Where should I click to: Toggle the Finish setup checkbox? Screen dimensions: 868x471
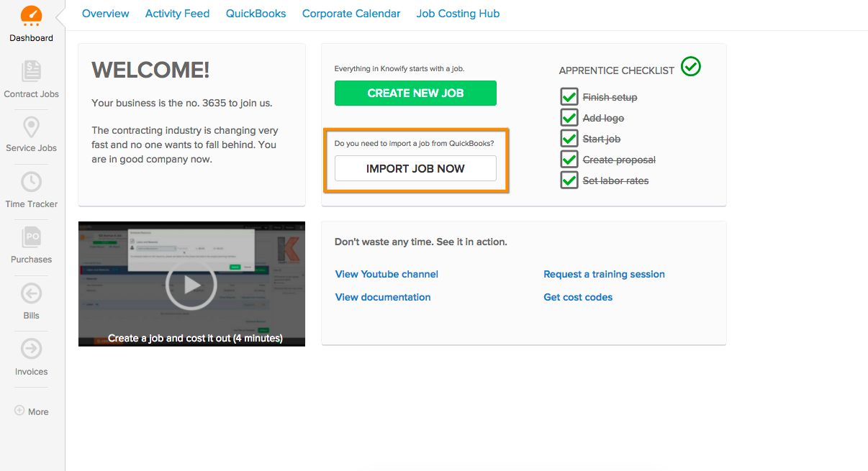click(x=569, y=97)
